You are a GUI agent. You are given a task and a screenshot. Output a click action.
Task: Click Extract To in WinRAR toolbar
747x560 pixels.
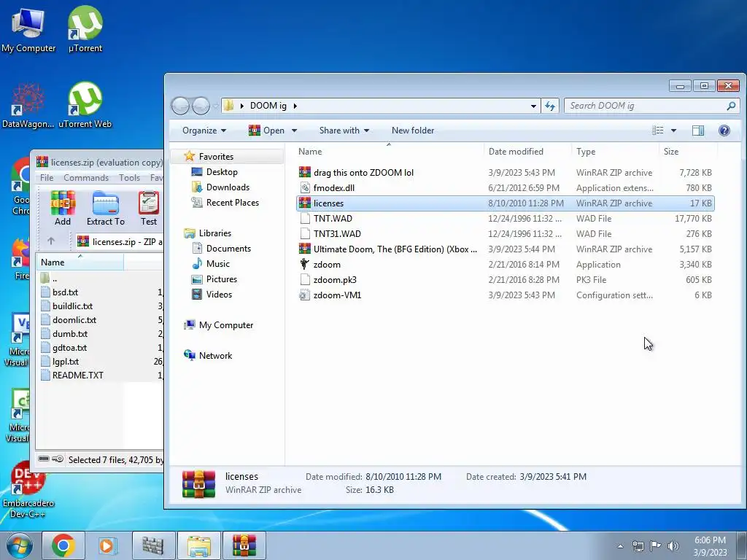tap(106, 209)
